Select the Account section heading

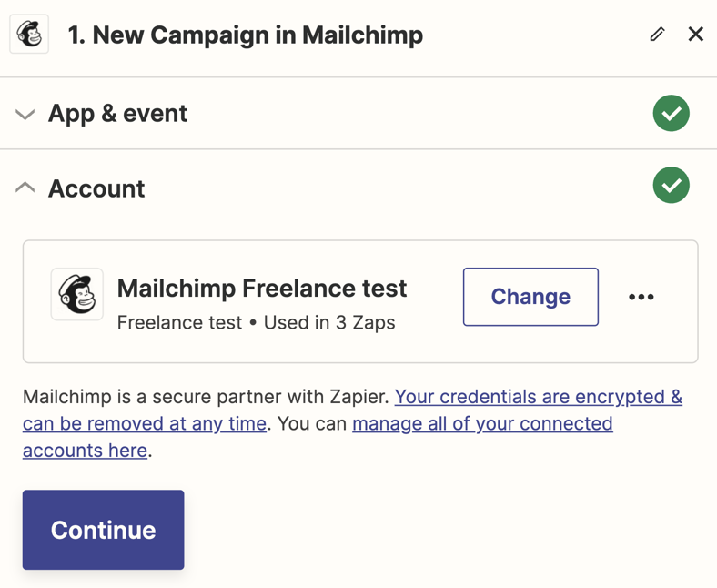tap(96, 188)
